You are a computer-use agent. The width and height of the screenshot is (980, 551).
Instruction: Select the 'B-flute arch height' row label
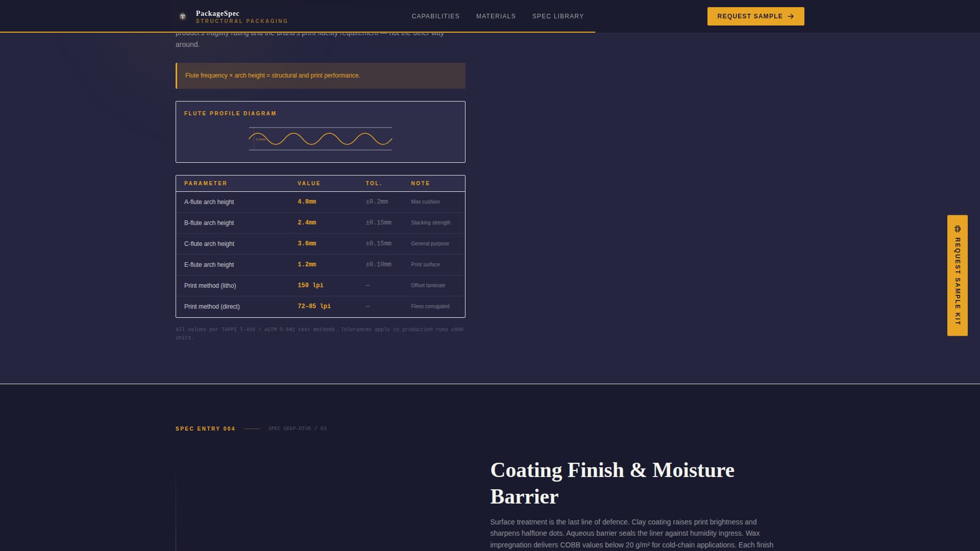[209, 223]
